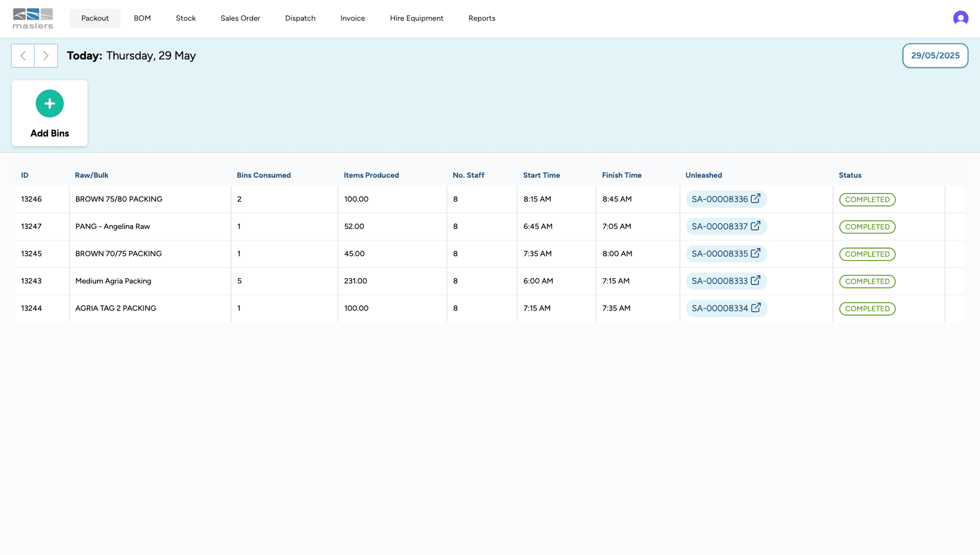Select the Hire Equipment tab

tap(416, 18)
